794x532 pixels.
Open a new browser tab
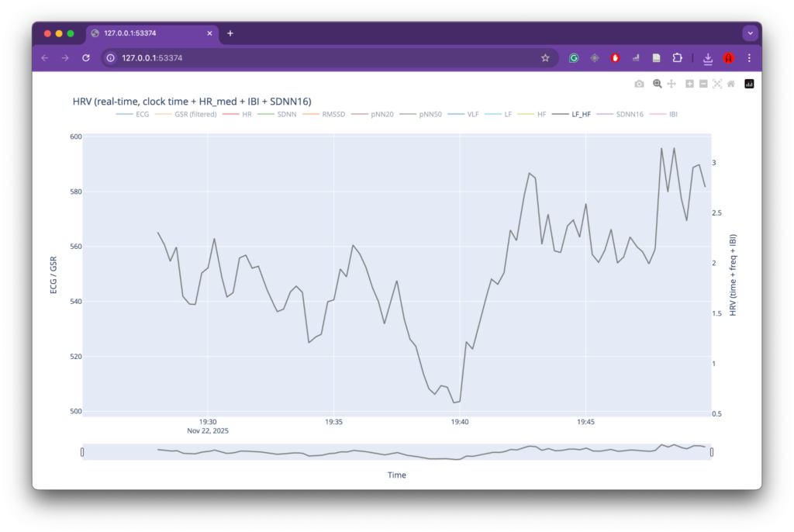coord(230,33)
